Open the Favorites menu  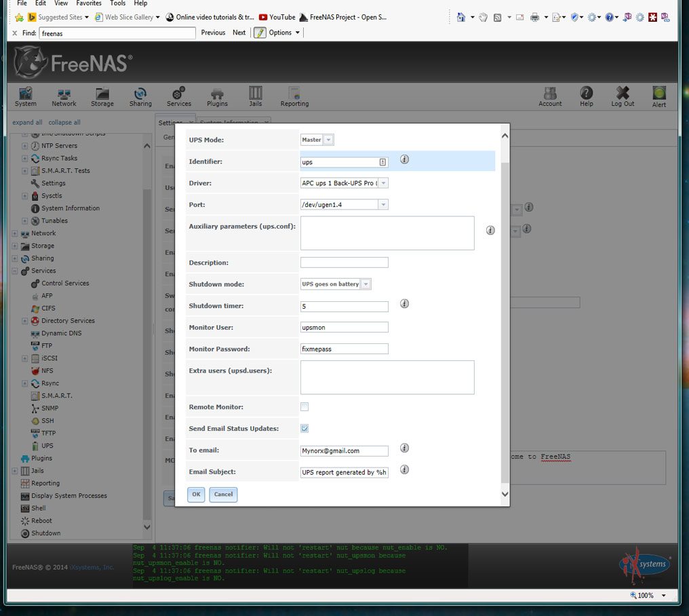tap(89, 3)
